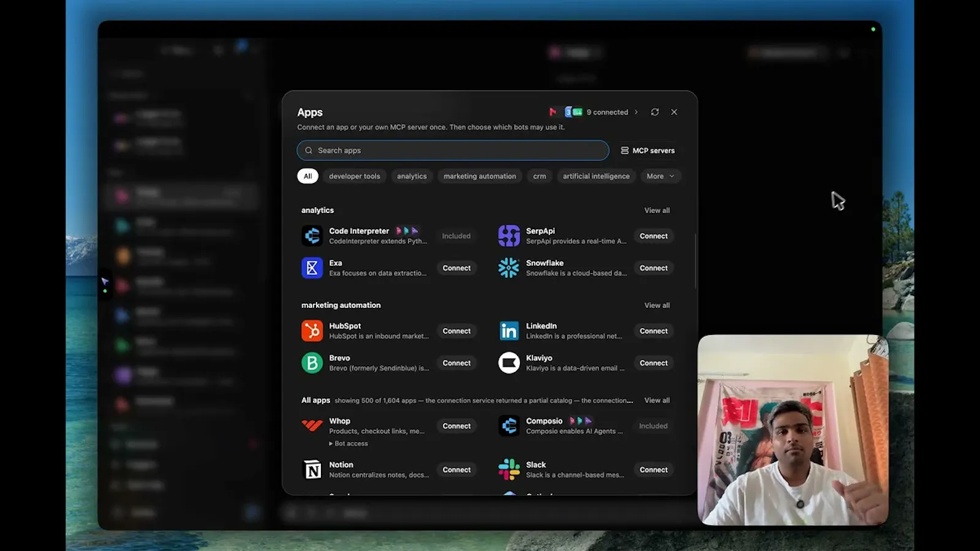
Task: Click the Apps dialog scrollbar
Action: click(x=695, y=261)
